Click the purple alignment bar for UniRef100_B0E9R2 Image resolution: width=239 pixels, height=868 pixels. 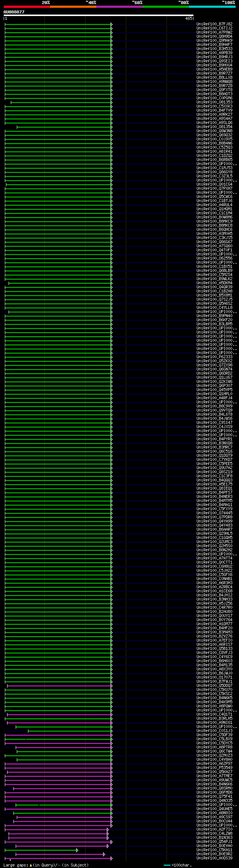60,854
